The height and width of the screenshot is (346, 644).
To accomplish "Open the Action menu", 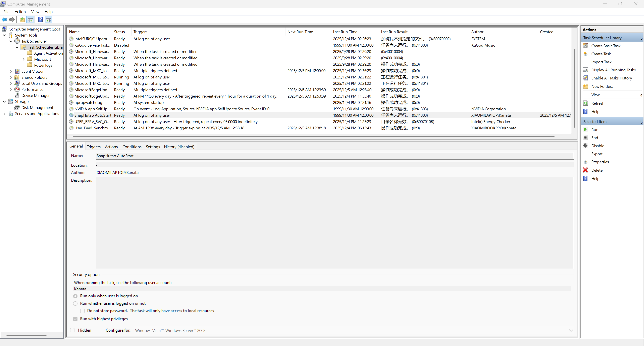I will (20, 12).
